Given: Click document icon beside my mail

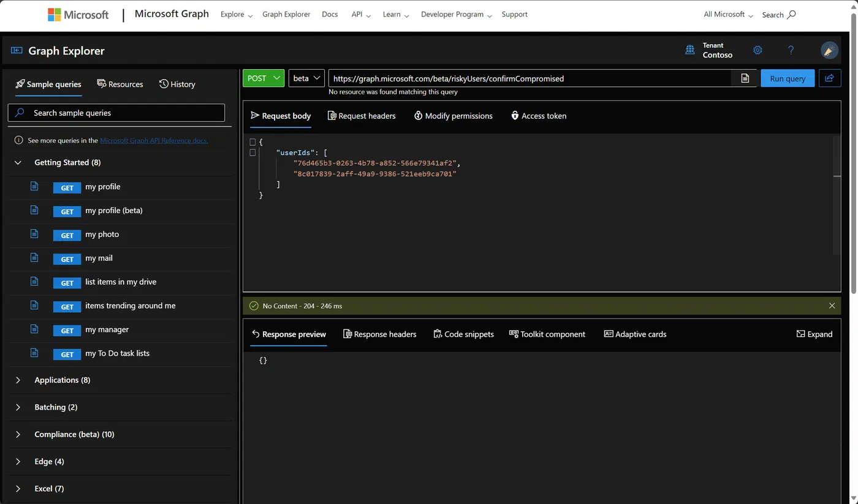Looking at the screenshot, I should tap(34, 258).
